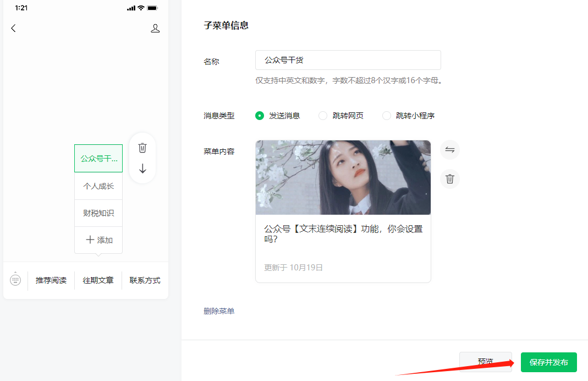588x381 pixels.
Task: Click the back arrow in the phone preview
Action: click(x=14, y=28)
